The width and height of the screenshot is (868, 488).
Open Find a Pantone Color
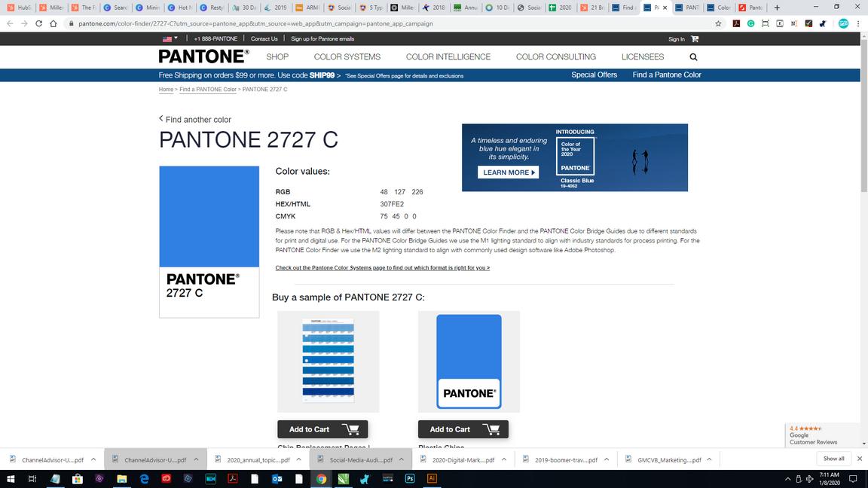pos(667,75)
